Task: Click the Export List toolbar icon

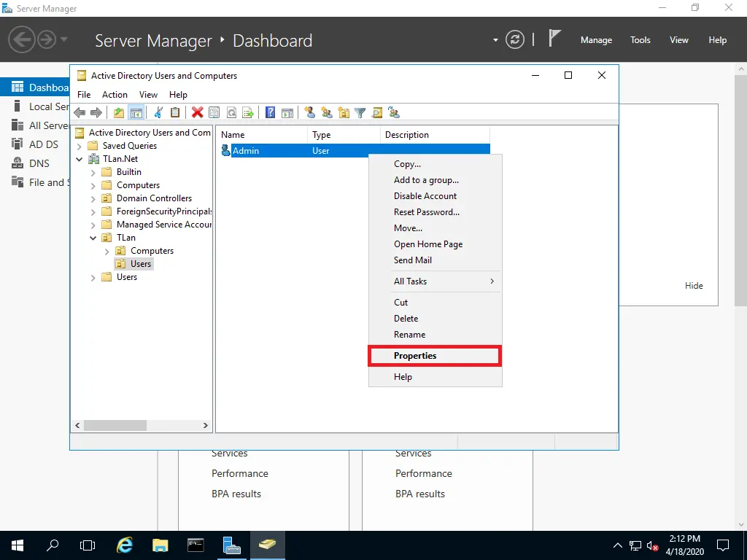Action: click(x=248, y=113)
